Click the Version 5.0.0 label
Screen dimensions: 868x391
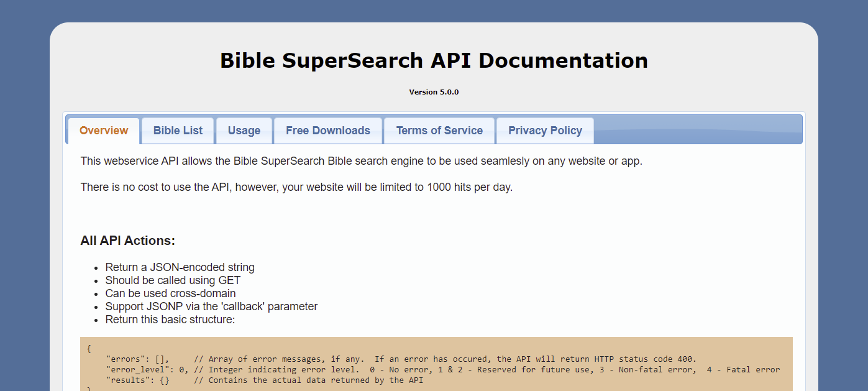[434, 92]
